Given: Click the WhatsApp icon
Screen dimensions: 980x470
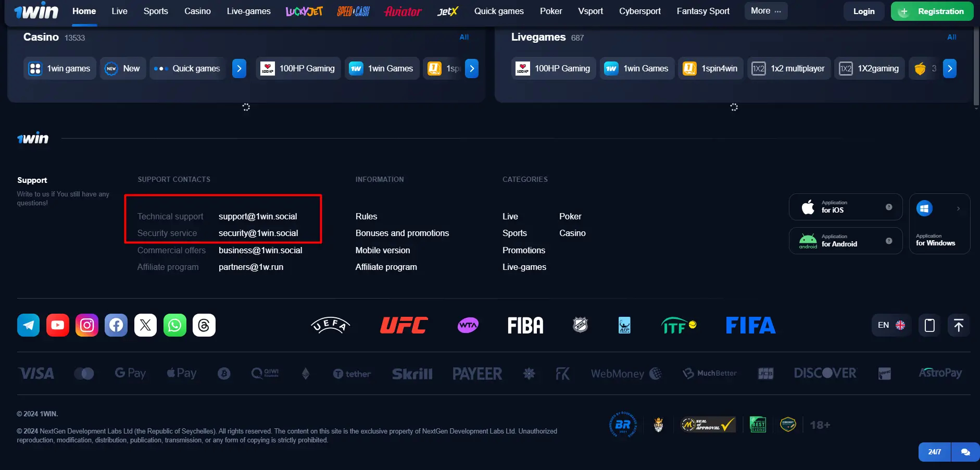Looking at the screenshot, I should [x=174, y=325].
